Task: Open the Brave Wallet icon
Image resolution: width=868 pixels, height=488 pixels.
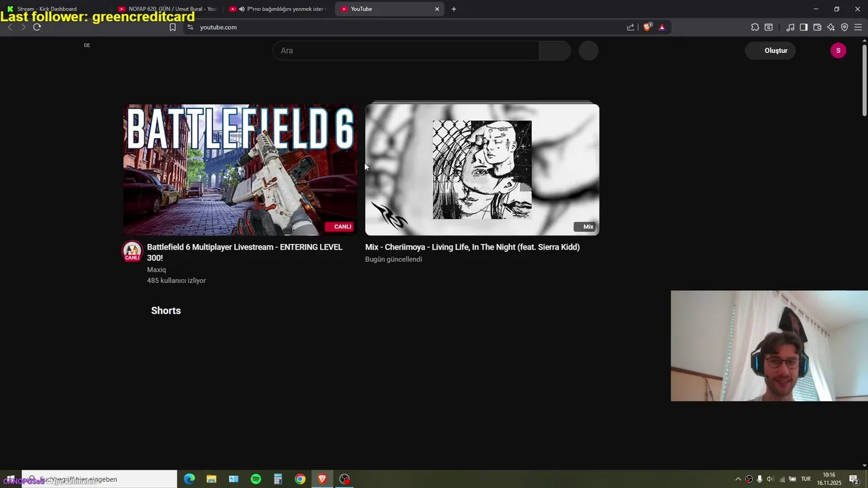Action: pyautogui.click(x=817, y=27)
